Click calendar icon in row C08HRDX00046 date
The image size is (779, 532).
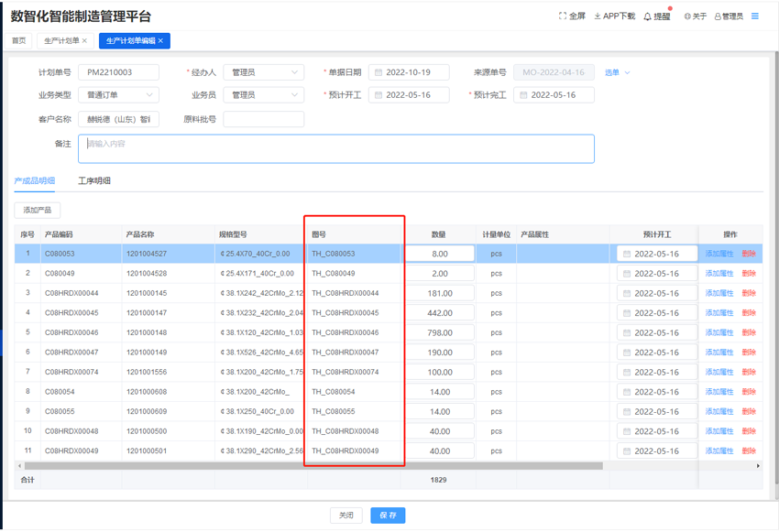pos(627,333)
